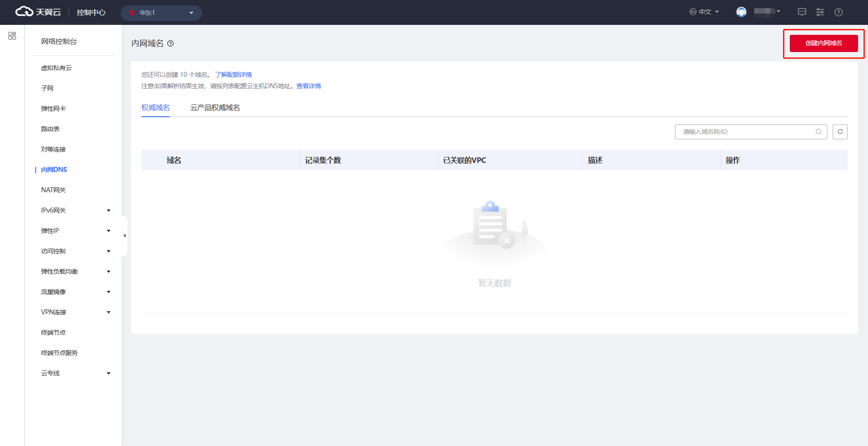Open the services grid menu icon
The image size is (868, 446).
point(12,36)
